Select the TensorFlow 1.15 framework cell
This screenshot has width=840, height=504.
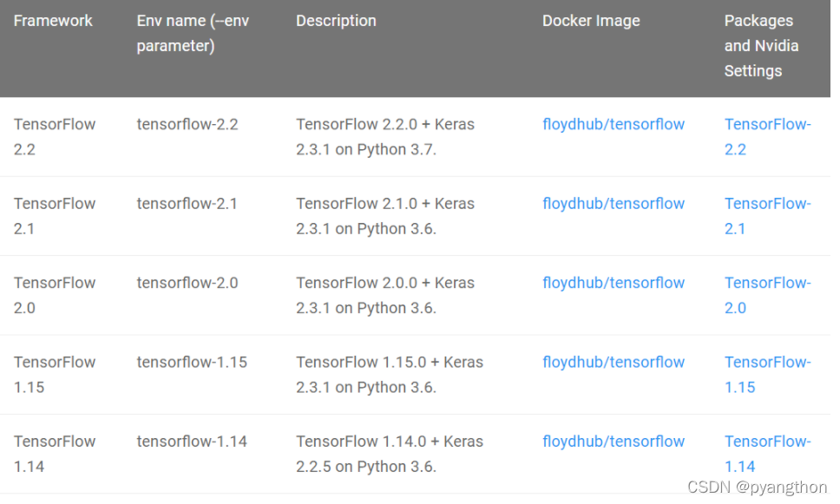pyautogui.click(x=55, y=375)
